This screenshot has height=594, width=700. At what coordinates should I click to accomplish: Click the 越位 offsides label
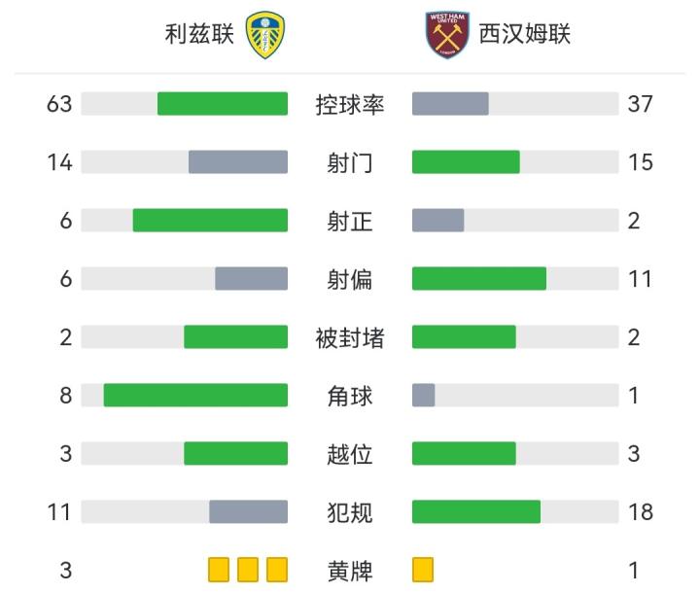[350, 454]
